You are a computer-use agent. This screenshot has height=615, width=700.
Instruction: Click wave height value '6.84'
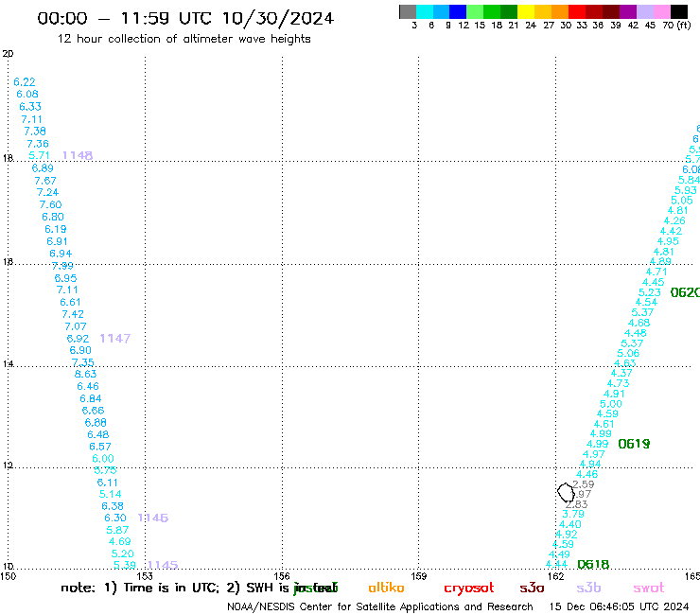point(91,398)
